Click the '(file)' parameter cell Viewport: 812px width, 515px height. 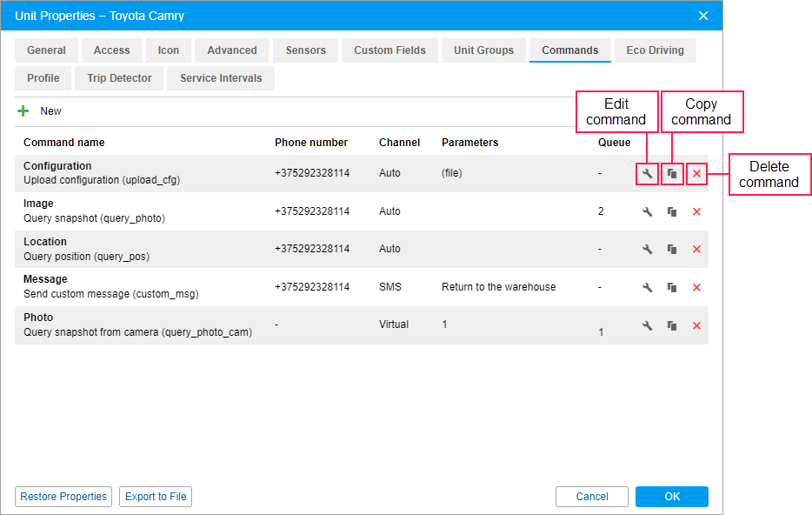click(451, 172)
